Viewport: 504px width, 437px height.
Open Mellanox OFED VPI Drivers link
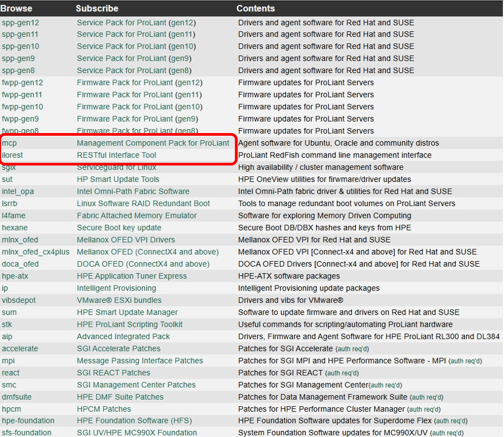[126, 240]
